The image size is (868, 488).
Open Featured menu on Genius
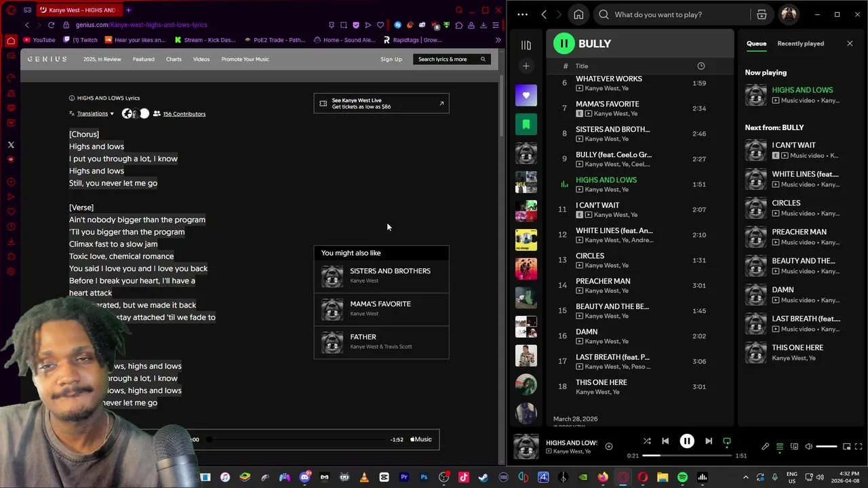(x=143, y=59)
